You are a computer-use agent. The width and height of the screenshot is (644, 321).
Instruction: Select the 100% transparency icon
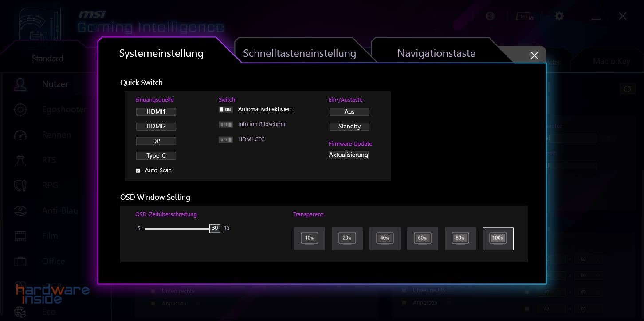(x=498, y=239)
